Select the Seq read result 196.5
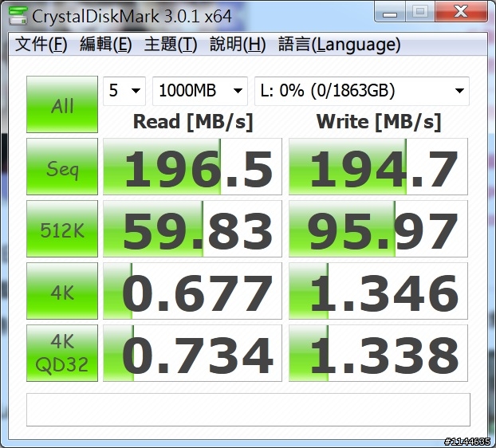Image resolution: width=496 pixels, height=448 pixels. click(192, 167)
